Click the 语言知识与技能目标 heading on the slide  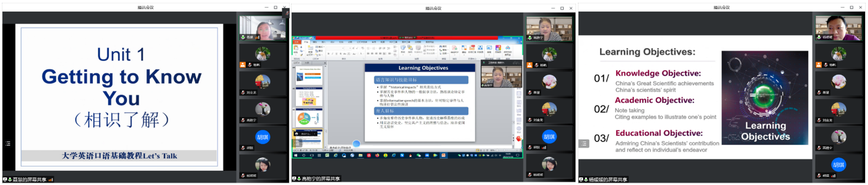tap(397, 80)
